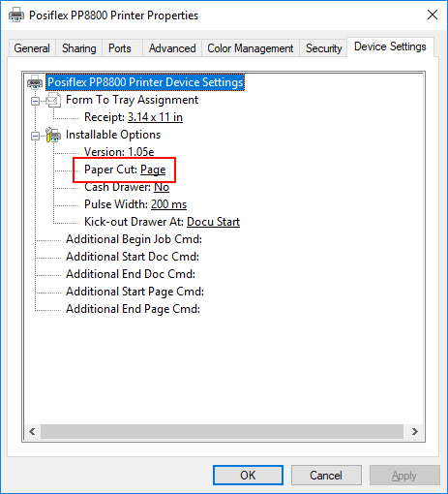Click the Form To Tray Assignment envelope icon
Viewport: 448px width, 494px height.
(53, 100)
